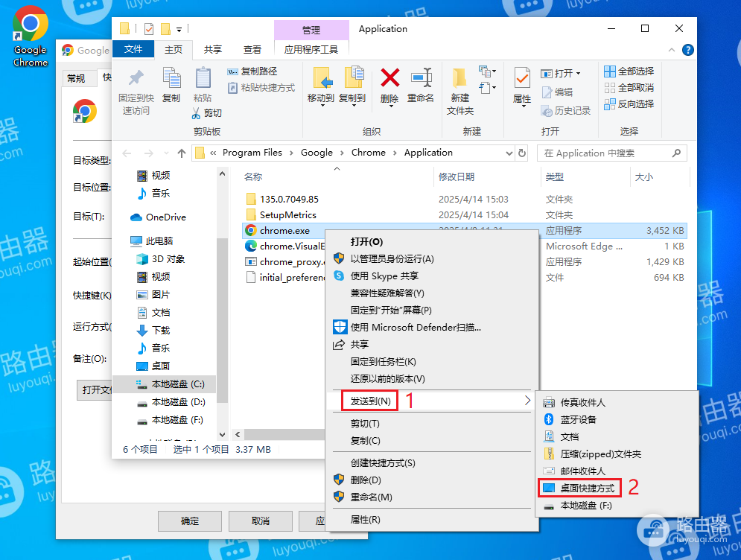Choose Desktop shortcut in Send to submenu
The height and width of the screenshot is (560, 741).
[x=588, y=489]
